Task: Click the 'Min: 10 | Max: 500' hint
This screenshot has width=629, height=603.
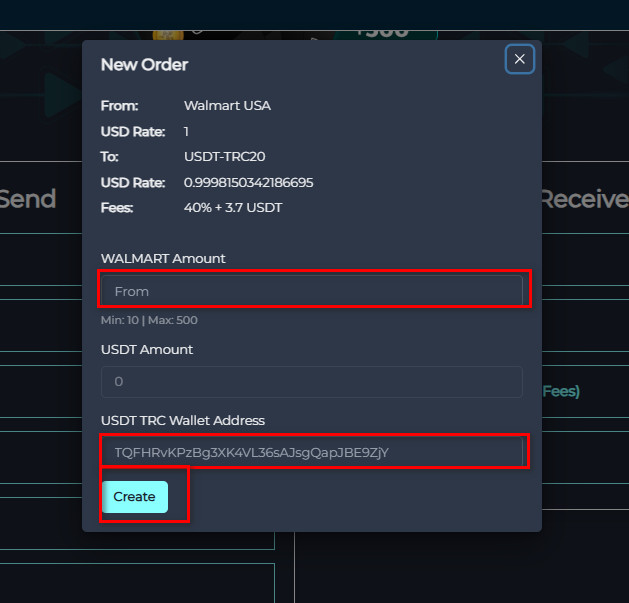Action: (149, 320)
